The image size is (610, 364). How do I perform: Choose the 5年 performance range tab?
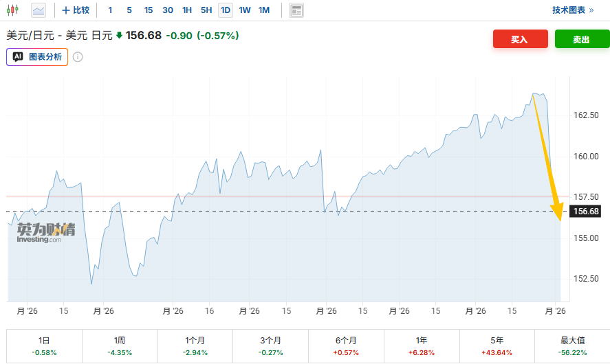tap(497, 346)
